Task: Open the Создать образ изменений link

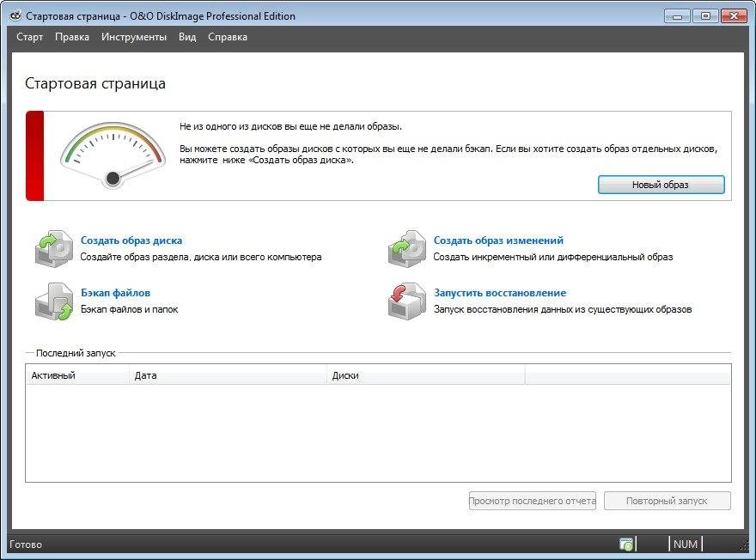Action: tap(498, 240)
